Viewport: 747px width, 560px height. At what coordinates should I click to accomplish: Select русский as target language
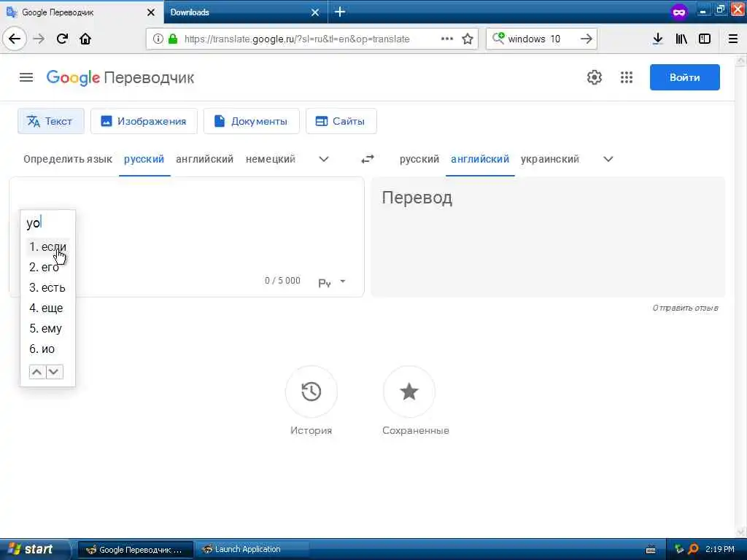click(419, 159)
